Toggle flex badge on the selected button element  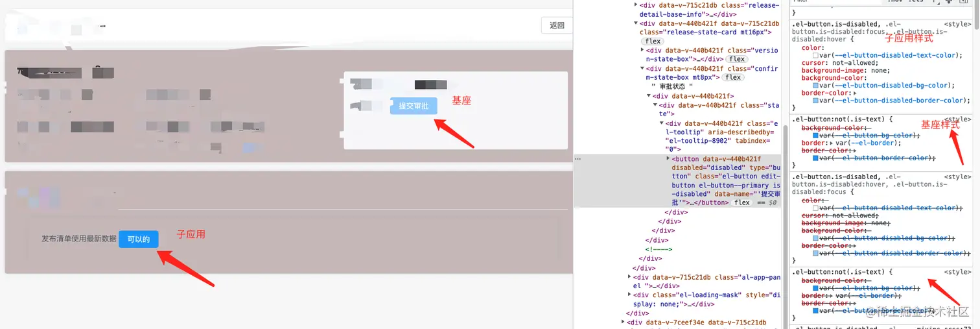pos(742,202)
